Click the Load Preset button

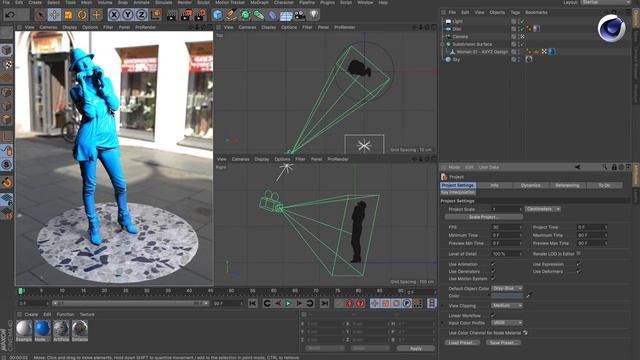(x=461, y=342)
